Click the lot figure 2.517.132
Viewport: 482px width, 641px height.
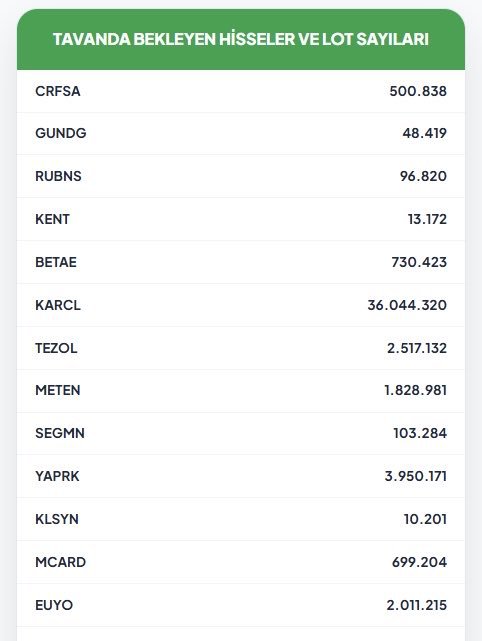coord(417,348)
